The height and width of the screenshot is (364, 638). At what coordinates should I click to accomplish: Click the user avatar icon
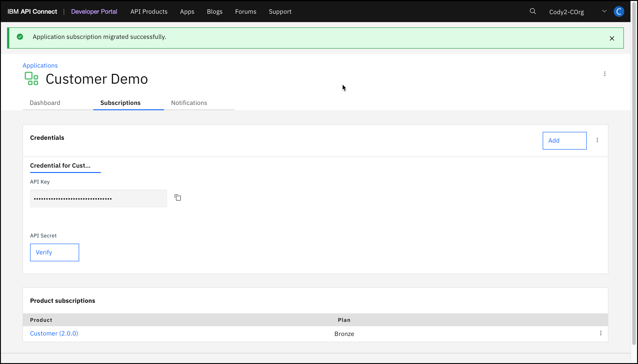click(619, 12)
